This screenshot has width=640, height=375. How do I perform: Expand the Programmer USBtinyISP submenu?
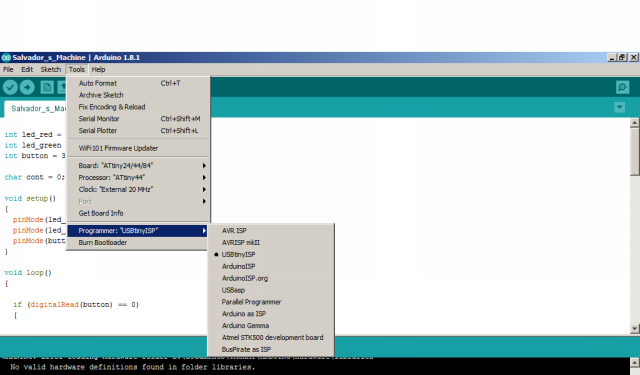pos(138,231)
